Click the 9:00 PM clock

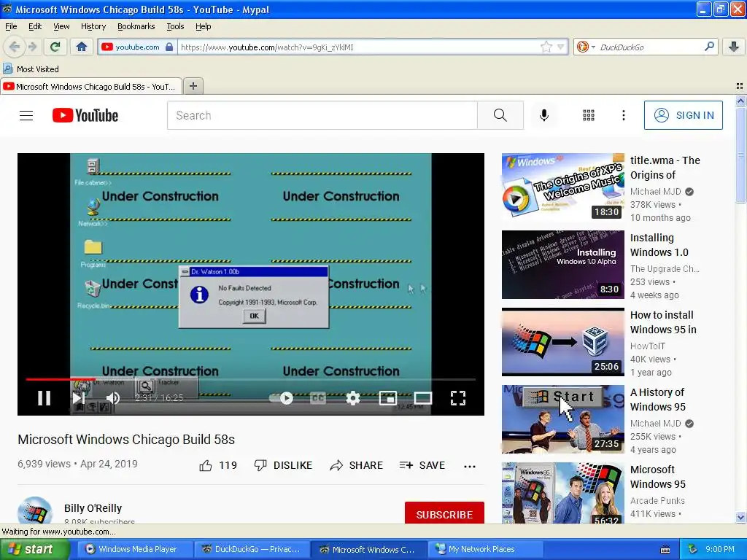tap(720, 549)
